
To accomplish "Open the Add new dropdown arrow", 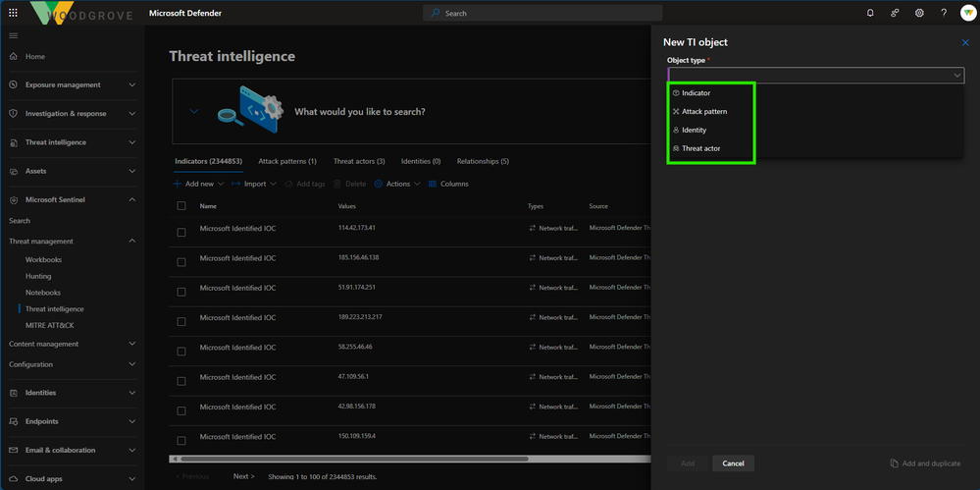I will (x=221, y=184).
